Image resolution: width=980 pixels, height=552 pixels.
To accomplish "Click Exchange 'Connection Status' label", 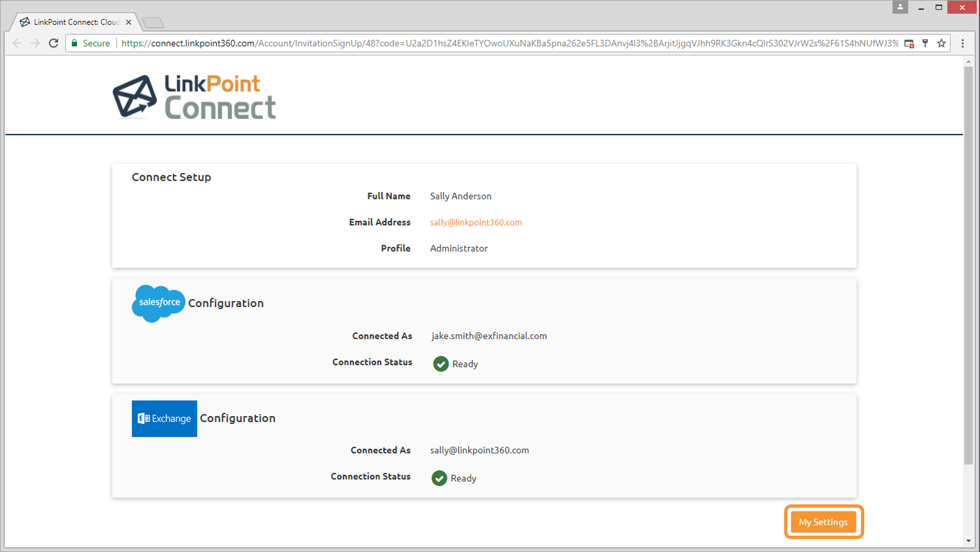I will [371, 476].
